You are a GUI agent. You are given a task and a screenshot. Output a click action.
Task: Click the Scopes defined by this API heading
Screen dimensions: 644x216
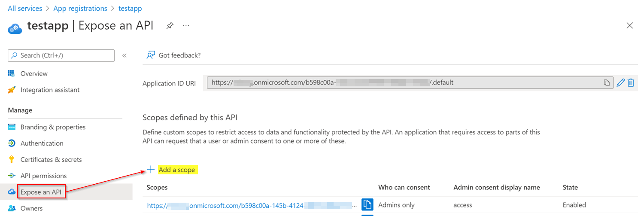coord(190,118)
